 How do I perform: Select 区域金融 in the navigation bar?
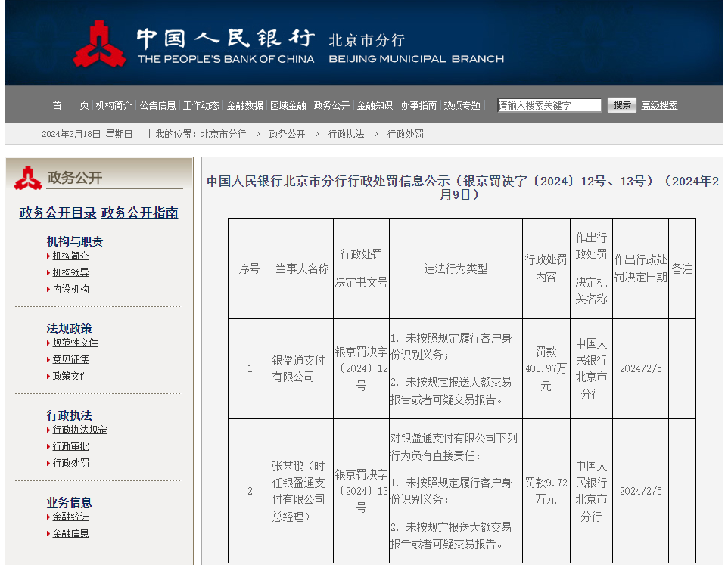click(288, 105)
